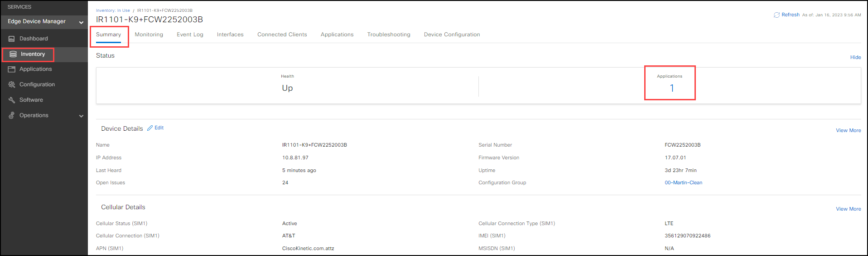
Task: Click the SERVICES header label
Action: (x=19, y=7)
